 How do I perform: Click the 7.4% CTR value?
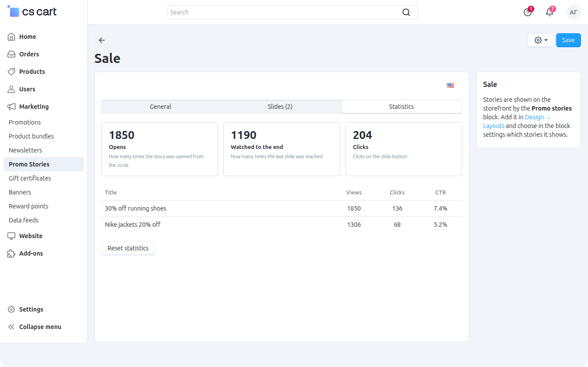[440, 208]
